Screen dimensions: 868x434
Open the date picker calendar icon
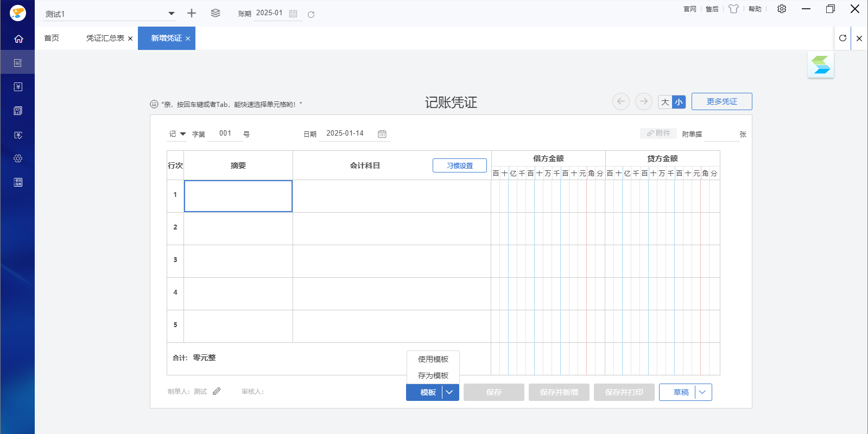click(x=382, y=134)
